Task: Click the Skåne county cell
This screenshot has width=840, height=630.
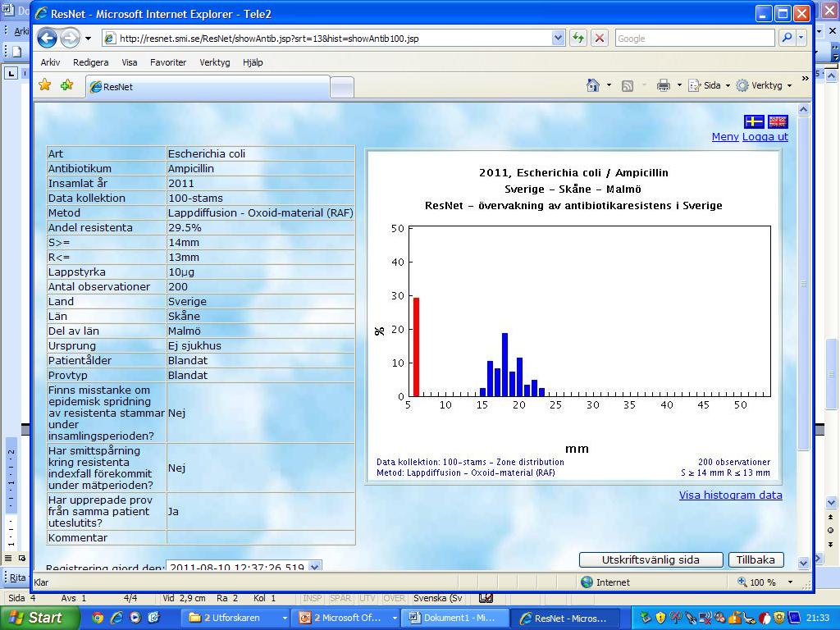Action: click(260, 316)
